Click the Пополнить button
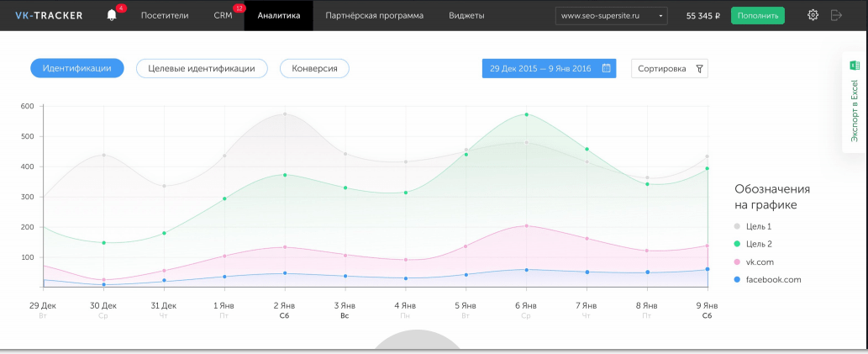 point(757,15)
